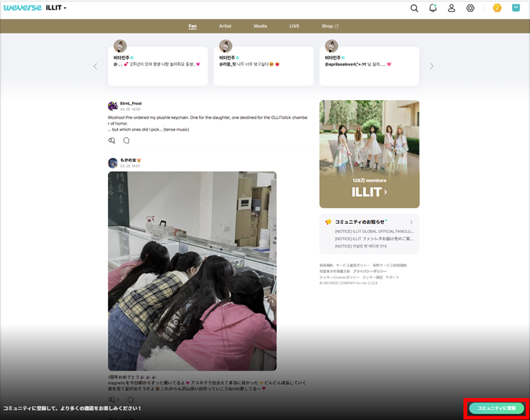Screen dimensions: 530x420
Task: Click the avatar above the @러블_릿 reply card
Action: pyautogui.click(x=226, y=46)
